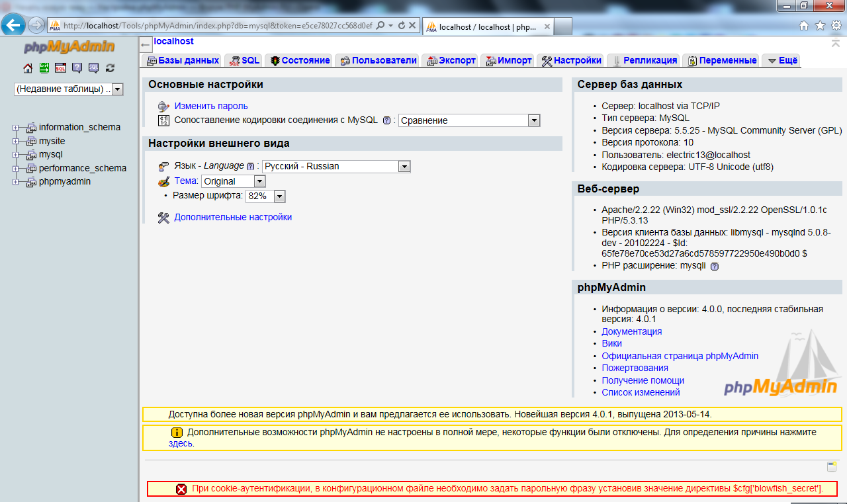This screenshot has height=504, width=847.
Task: Click the Home icon in phpMyAdmin sidebar
Action: click(28, 68)
